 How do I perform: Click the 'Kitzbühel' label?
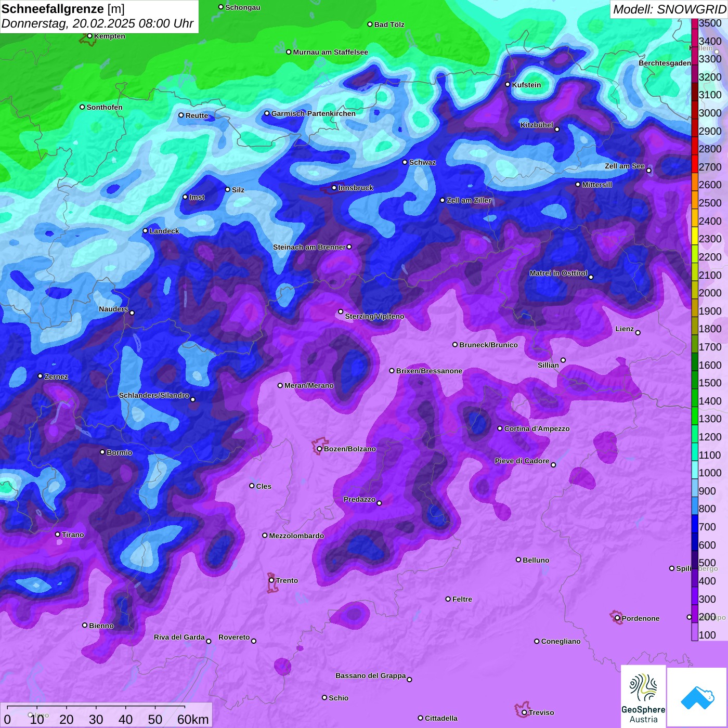point(537,125)
